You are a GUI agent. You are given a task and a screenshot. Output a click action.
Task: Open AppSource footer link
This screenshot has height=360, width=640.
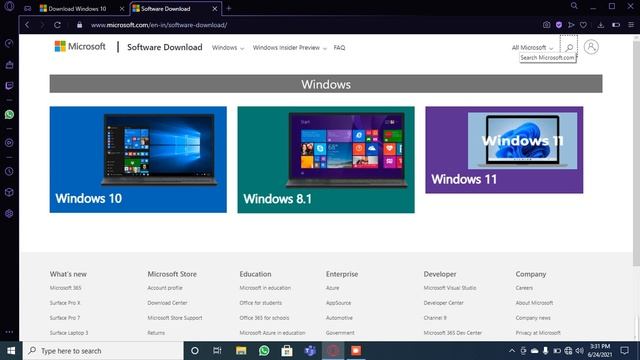click(x=338, y=303)
